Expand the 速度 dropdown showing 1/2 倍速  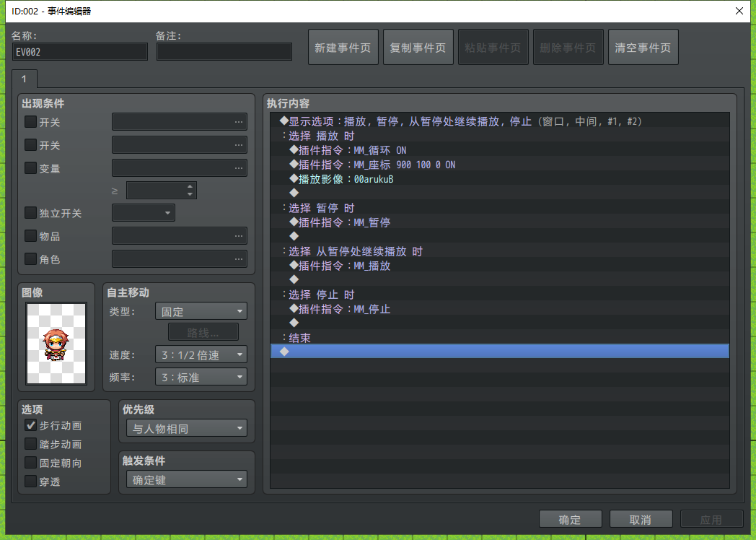point(201,354)
